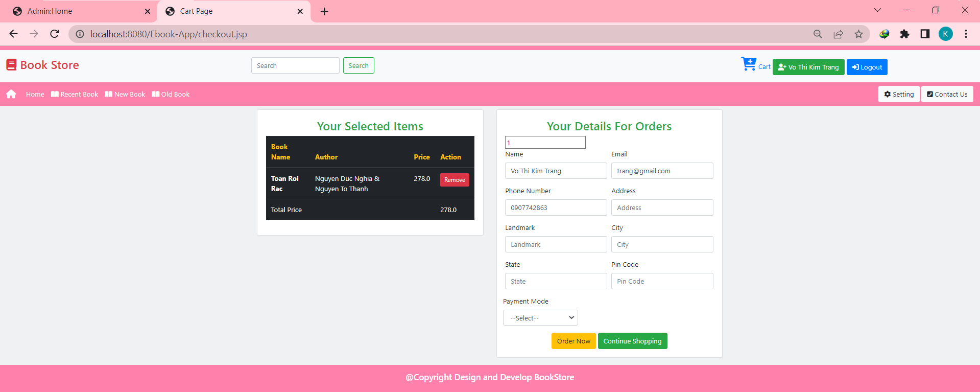Click into the Landmark field
The width and height of the screenshot is (980, 392).
(x=556, y=244)
